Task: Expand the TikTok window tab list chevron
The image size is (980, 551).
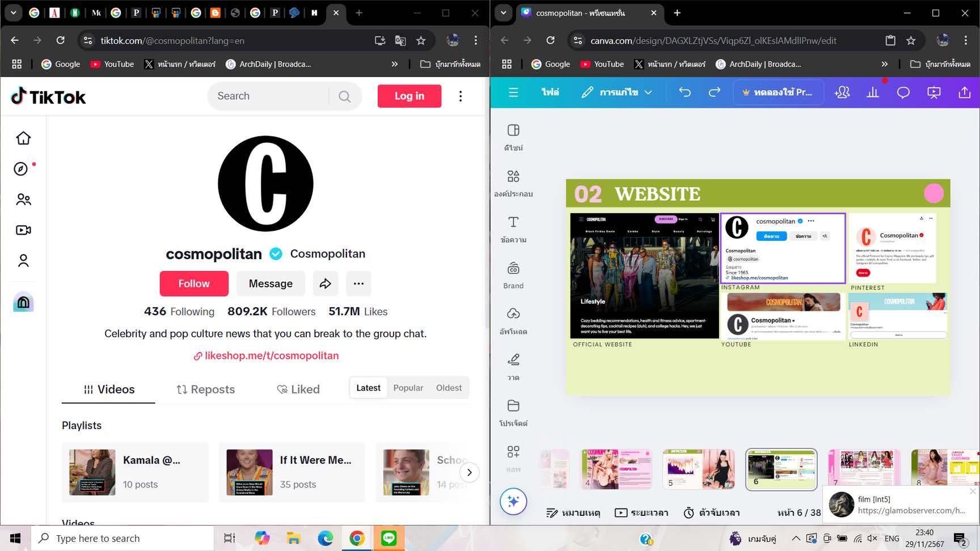Action: pyautogui.click(x=13, y=12)
